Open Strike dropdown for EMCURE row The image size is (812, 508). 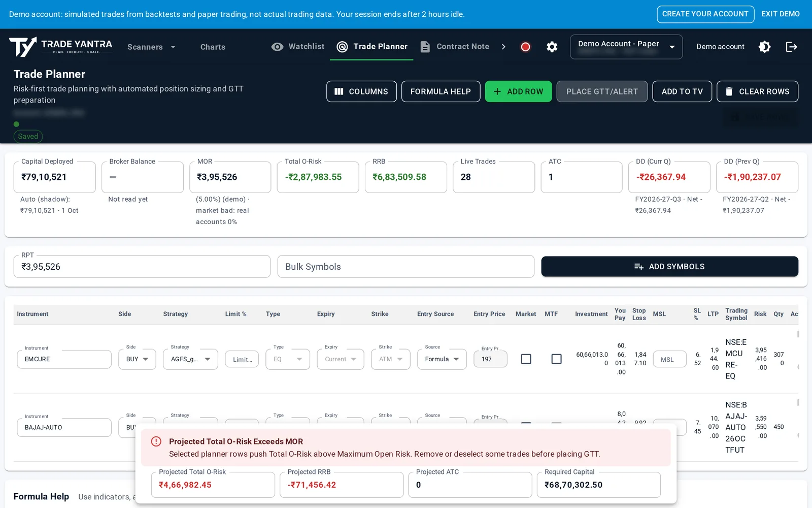coord(391,359)
